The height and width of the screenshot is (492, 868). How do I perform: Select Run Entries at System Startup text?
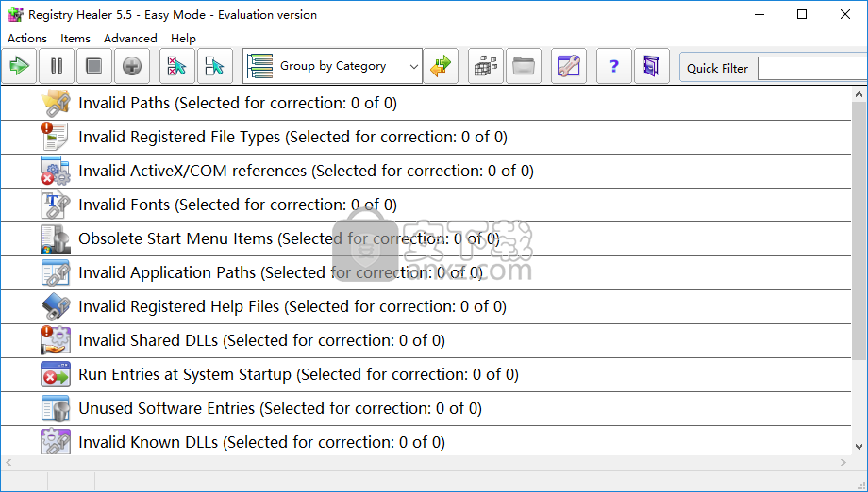coord(298,374)
